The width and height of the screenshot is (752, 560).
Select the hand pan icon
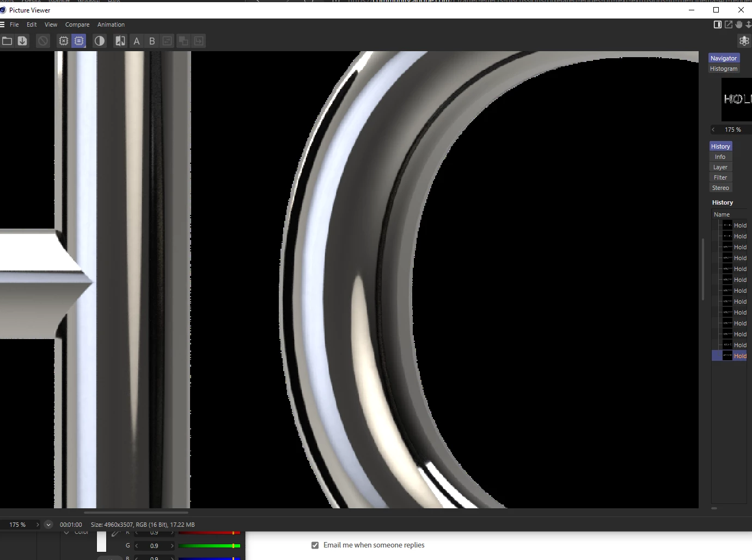click(x=739, y=24)
